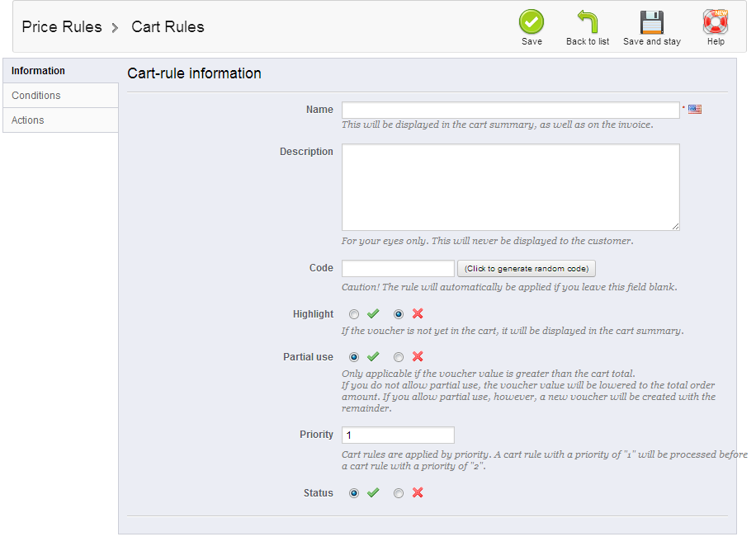Enable the Highlight option

354,314
